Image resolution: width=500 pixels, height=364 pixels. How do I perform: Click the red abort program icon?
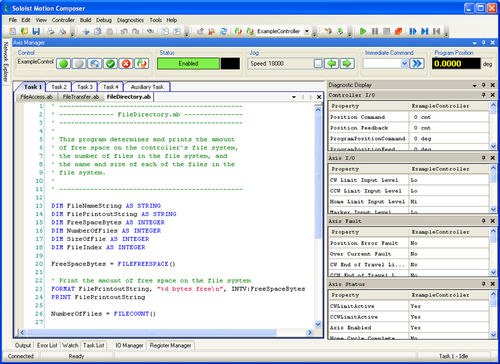pos(398,31)
